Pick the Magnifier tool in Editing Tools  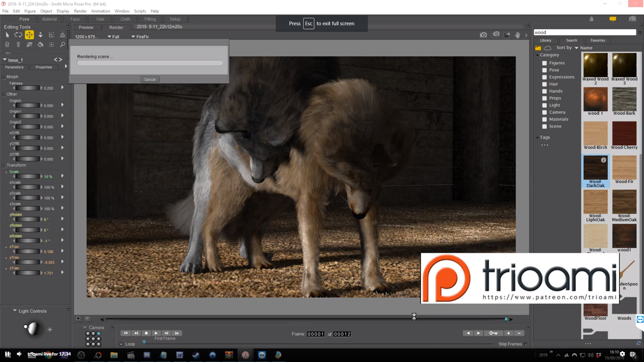pos(62,45)
